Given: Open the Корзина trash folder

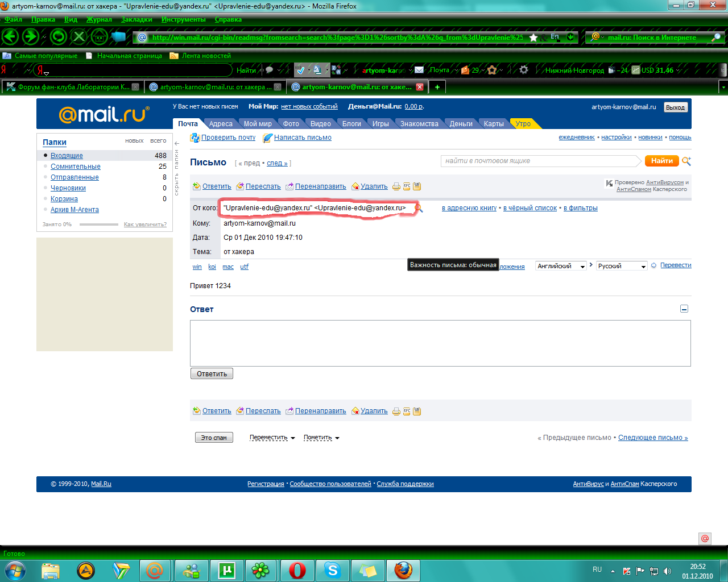Looking at the screenshot, I should click(64, 199).
